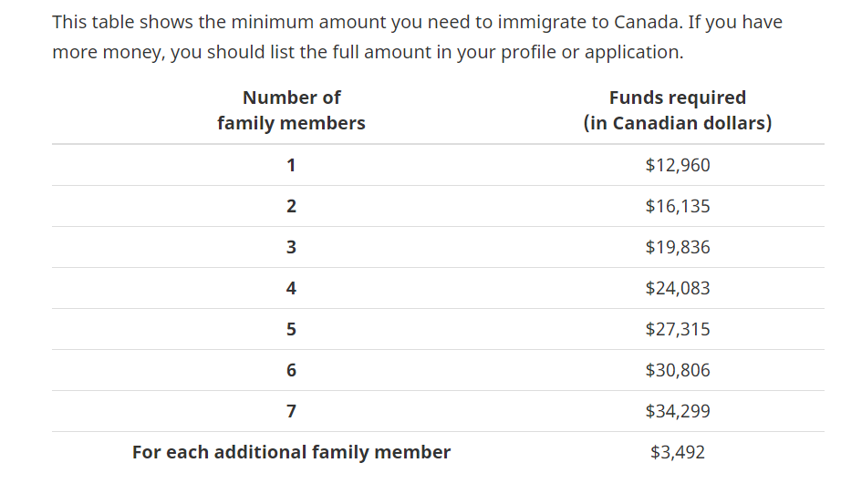
Task: Select the $3,492 additional member amount
Action: coord(677,452)
